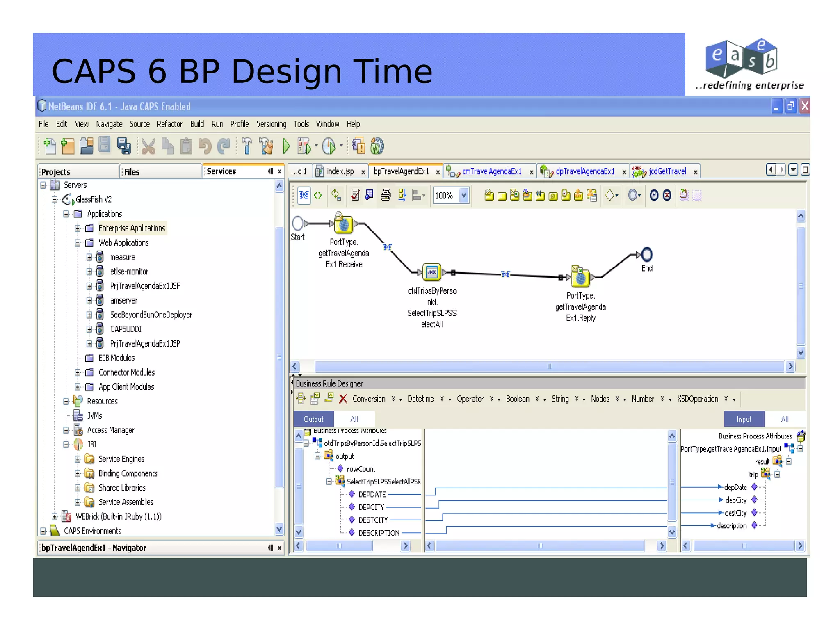Click the diagram horizontal scrollbar thumb

(550, 366)
